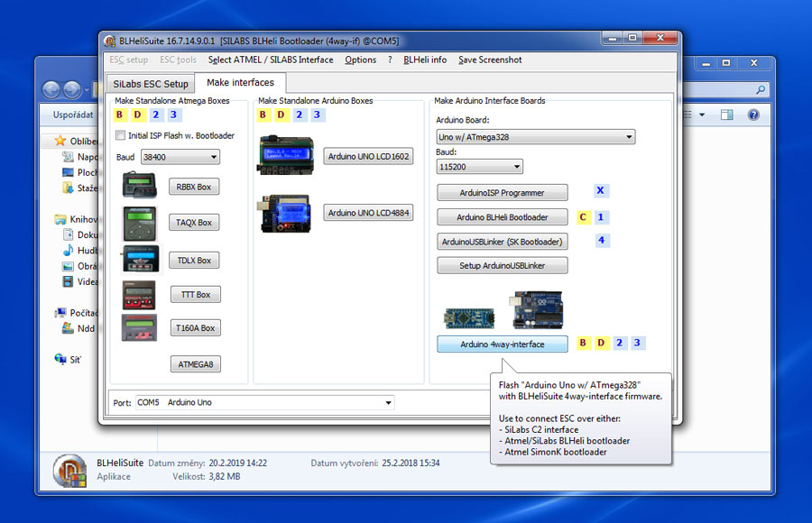Click Explorer window's back navigation arrow

pyautogui.click(x=51, y=90)
